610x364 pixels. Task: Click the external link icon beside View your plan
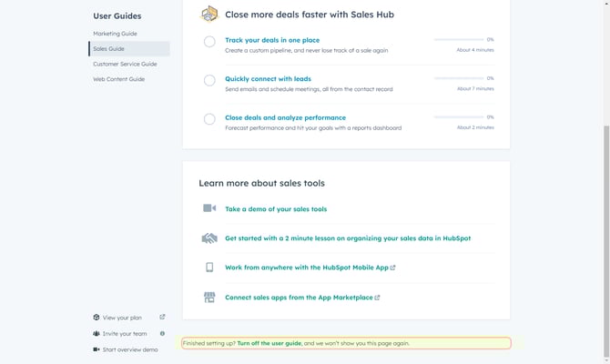coord(162,318)
